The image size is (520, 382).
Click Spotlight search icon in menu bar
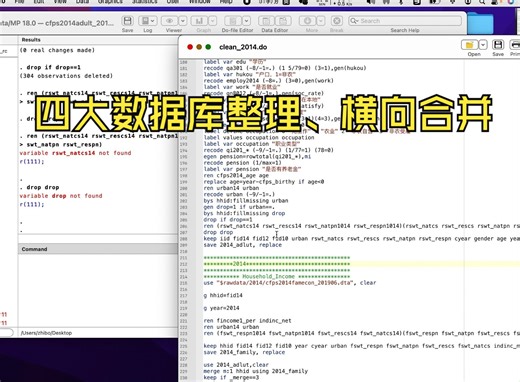click(482, 2)
